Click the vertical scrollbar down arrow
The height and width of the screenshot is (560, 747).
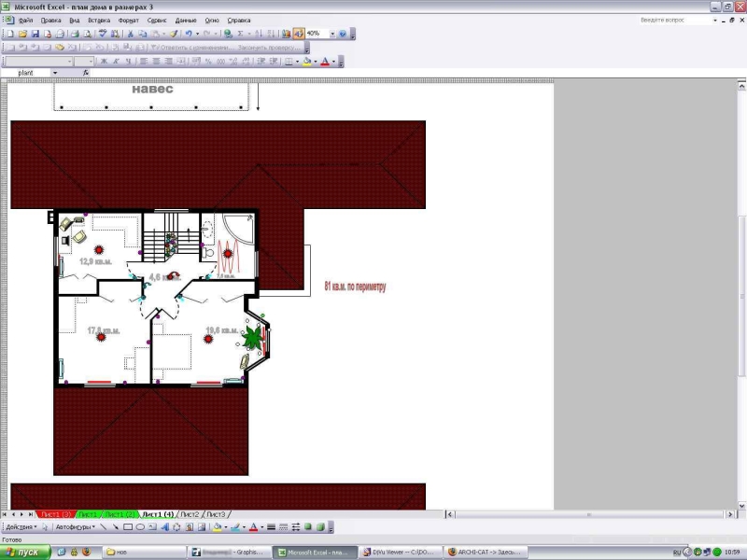click(741, 506)
